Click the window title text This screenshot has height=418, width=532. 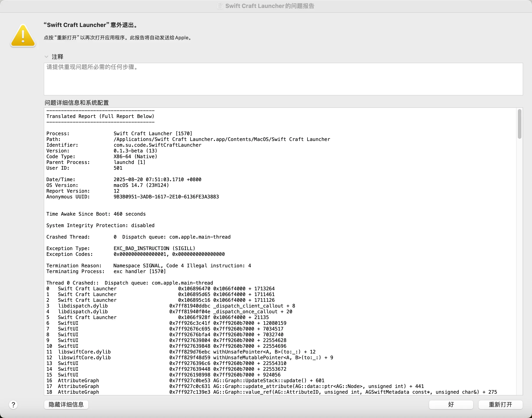pyautogui.click(x=270, y=6)
